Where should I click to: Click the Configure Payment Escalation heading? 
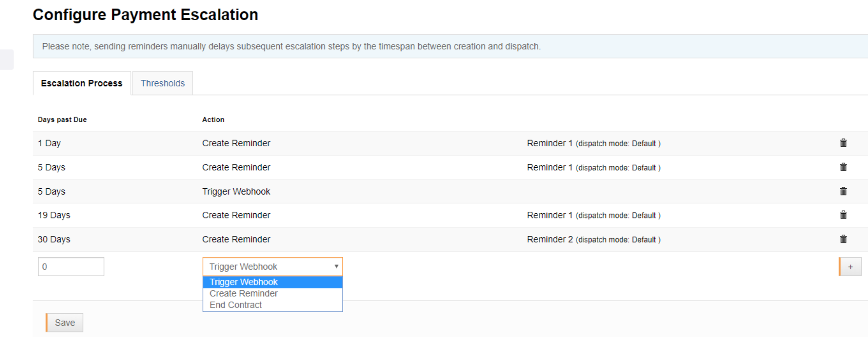(146, 15)
